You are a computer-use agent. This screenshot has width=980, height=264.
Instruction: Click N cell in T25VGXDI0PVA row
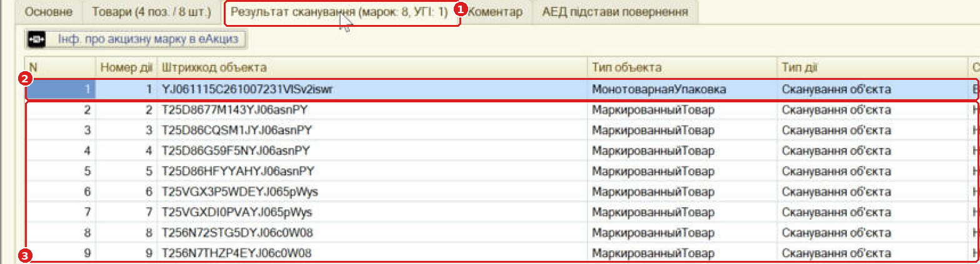pos(60,212)
